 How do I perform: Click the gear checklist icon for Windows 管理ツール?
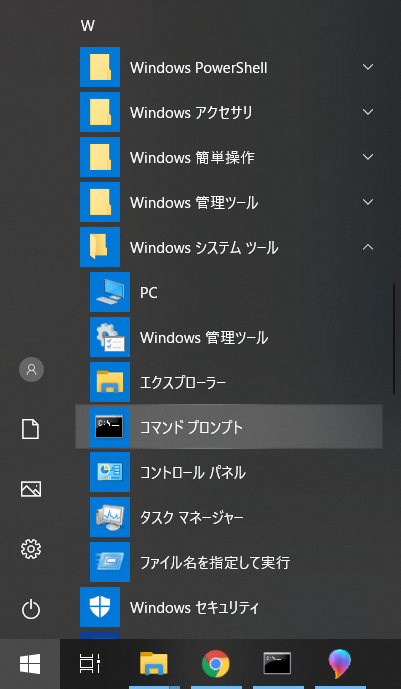tap(110, 337)
